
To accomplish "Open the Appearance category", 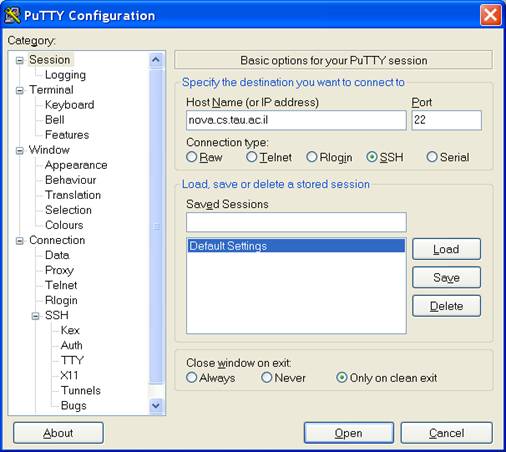I will (76, 165).
